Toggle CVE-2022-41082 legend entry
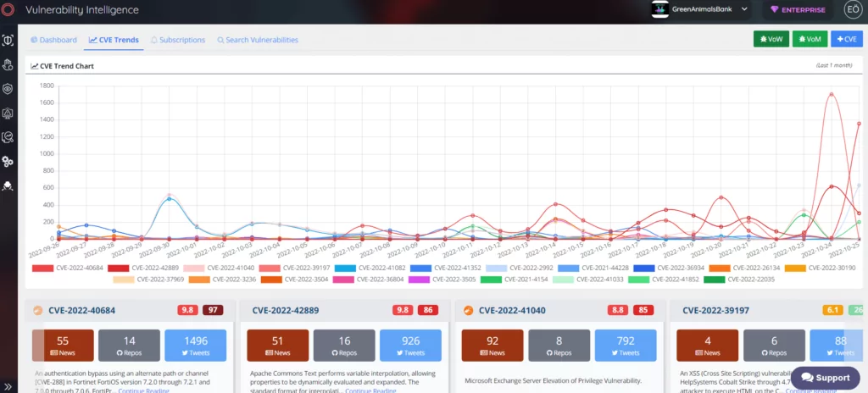This screenshot has width=868, height=393. [x=370, y=268]
